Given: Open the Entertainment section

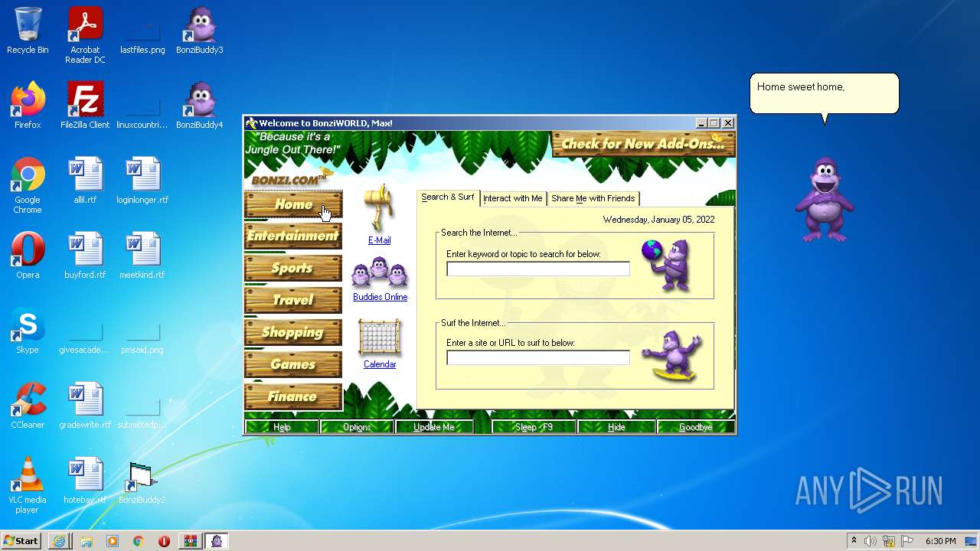Looking at the screenshot, I should [x=293, y=236].
